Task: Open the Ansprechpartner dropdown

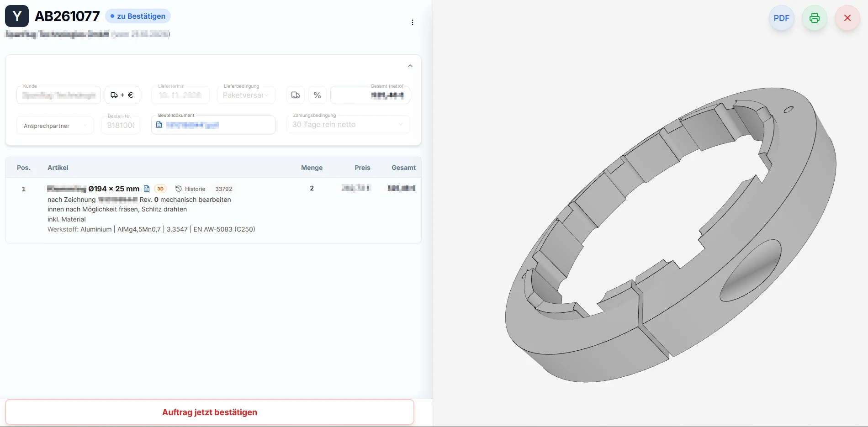Action: 55,126
